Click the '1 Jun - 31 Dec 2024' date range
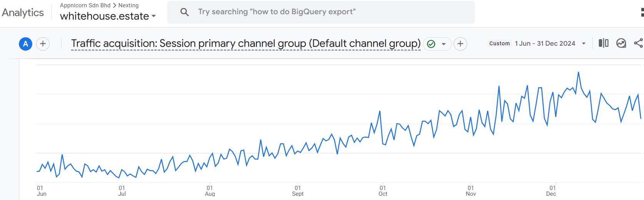 (x=545, y=43)
